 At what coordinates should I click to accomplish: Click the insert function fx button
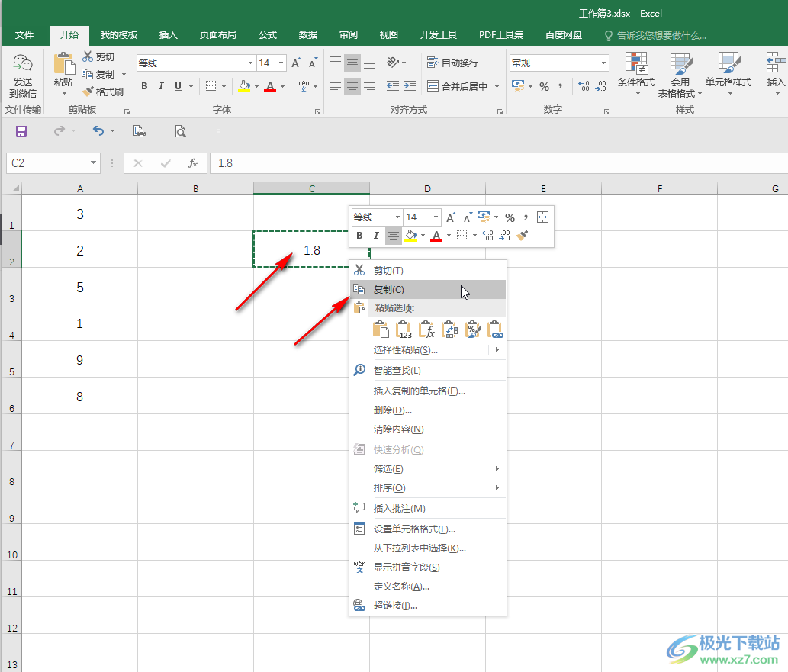point(193,163)
